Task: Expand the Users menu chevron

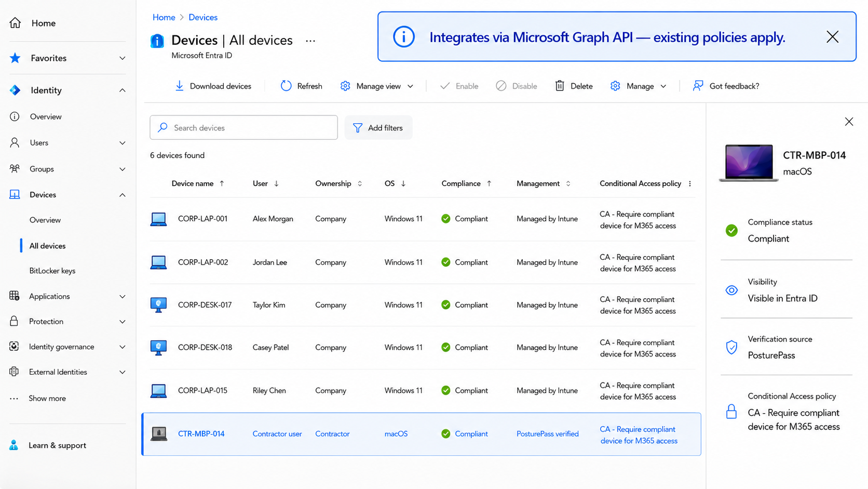Action: [x=123, y=143]
